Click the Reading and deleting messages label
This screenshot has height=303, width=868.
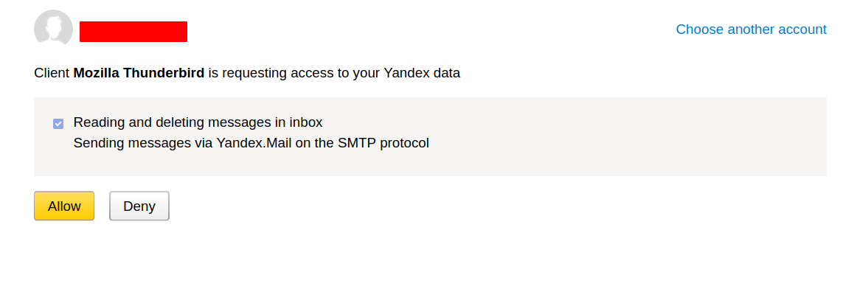(198, 122)
